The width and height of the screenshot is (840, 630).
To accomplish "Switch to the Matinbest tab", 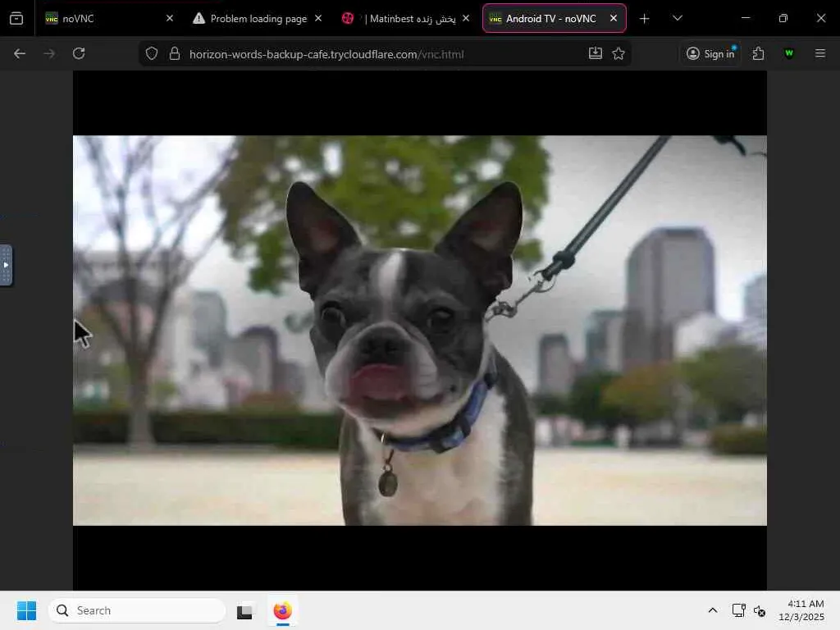I will click(x=402, y=18).
